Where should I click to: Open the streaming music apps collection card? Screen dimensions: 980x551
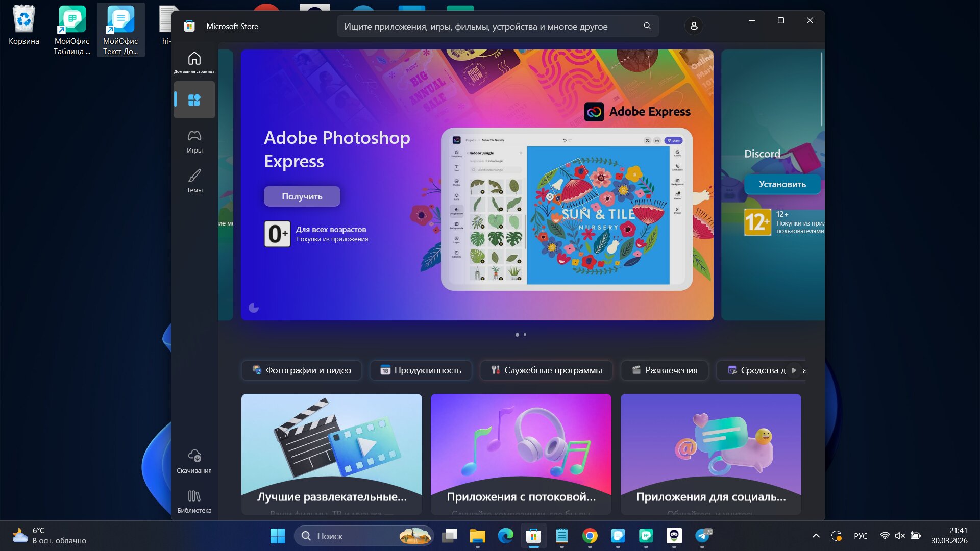pos(521,453)
